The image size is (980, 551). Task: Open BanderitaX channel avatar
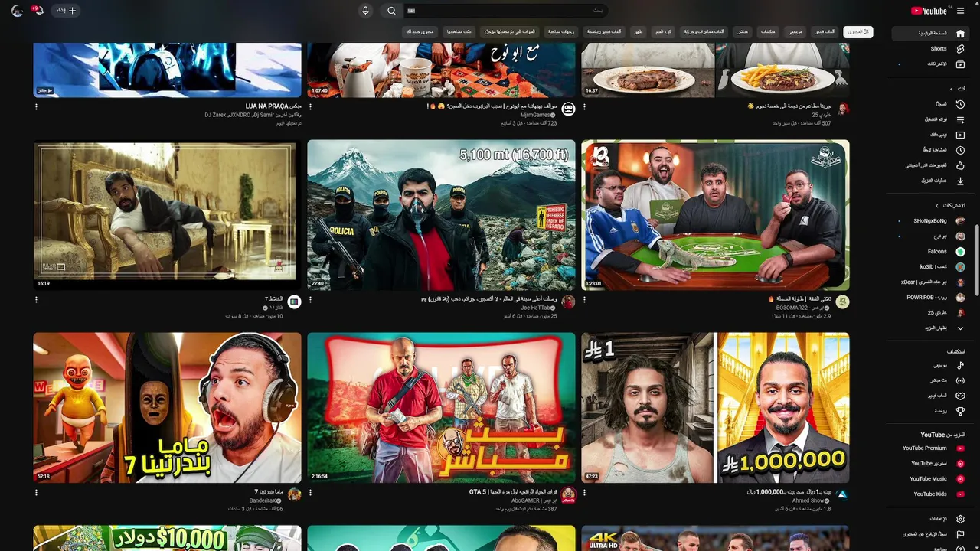294,495
